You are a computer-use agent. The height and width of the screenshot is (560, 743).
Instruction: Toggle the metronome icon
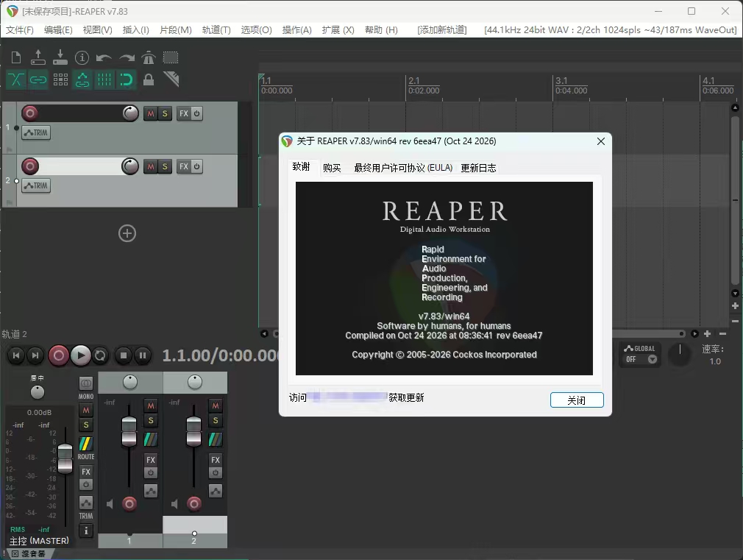149,57
